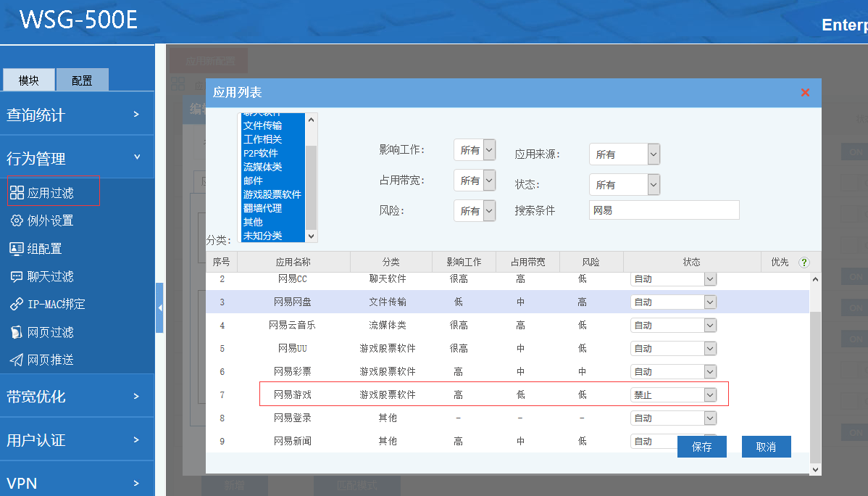Click the IP-MAC绑定 link icon

coord(17,305)
